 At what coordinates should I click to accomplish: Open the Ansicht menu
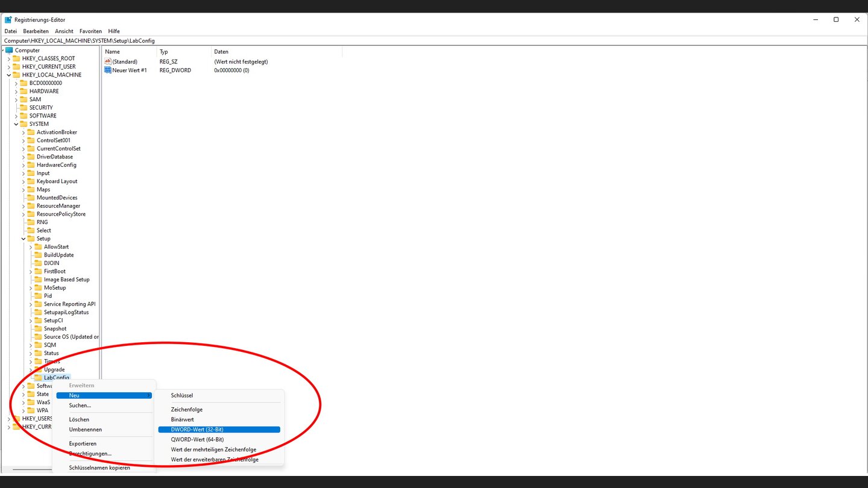pos(63,31)
